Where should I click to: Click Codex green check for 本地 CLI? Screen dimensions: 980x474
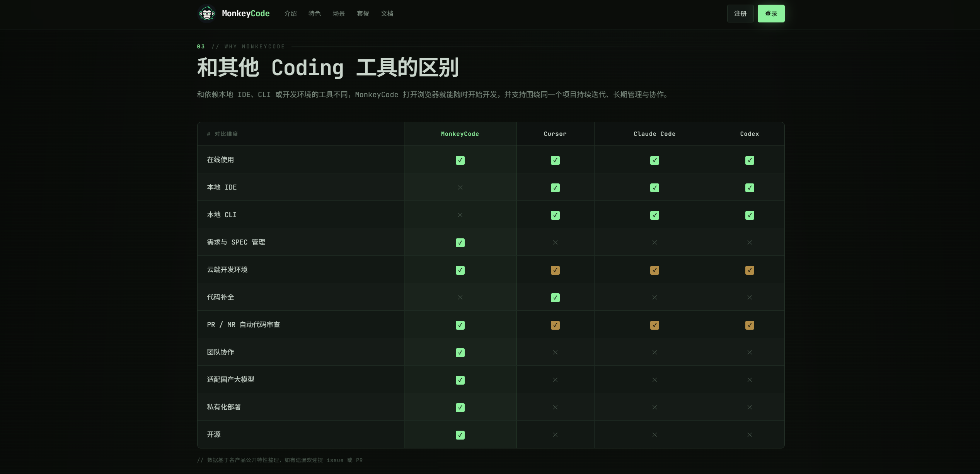coord(749,215)
